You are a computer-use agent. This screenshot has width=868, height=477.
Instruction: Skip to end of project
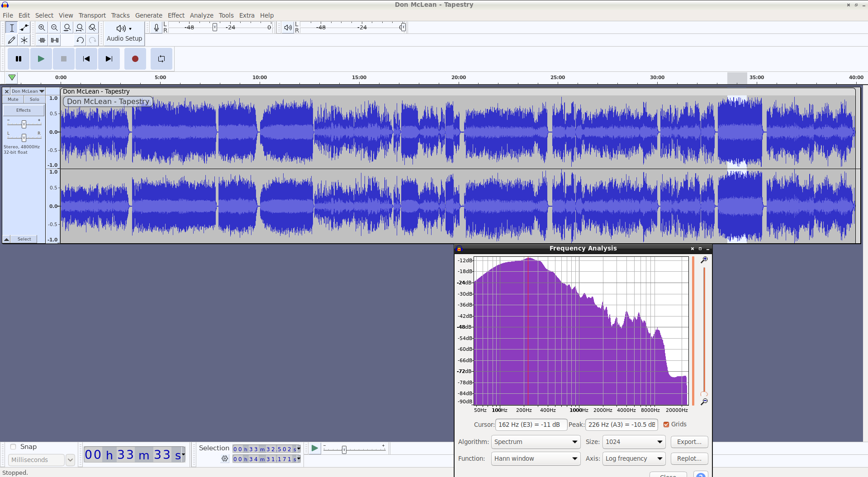click(109, 59)
